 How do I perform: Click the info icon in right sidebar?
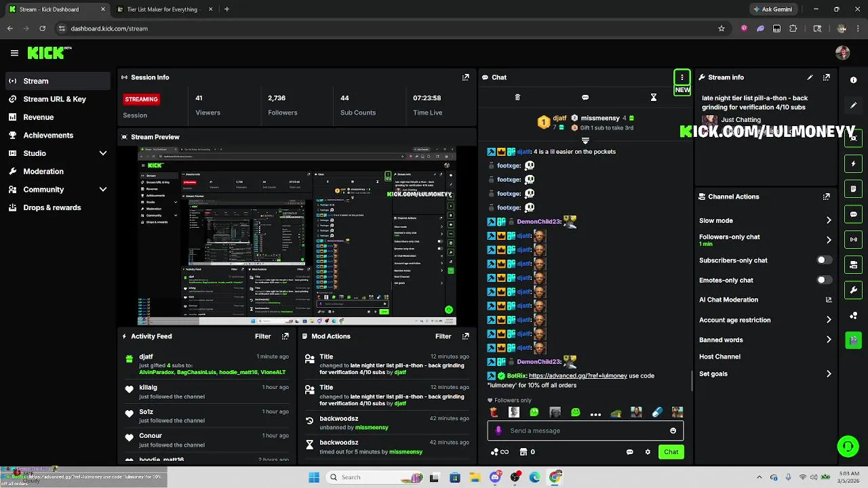(853, 80)
